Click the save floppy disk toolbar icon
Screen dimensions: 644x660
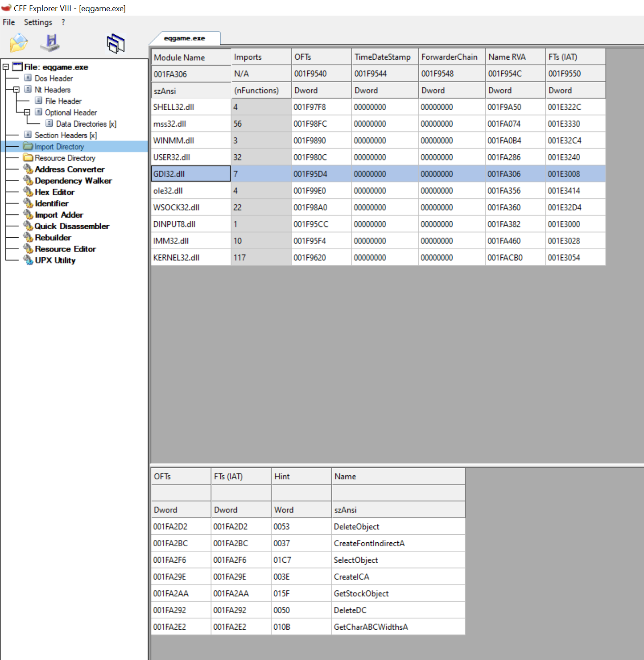(50, 43)
